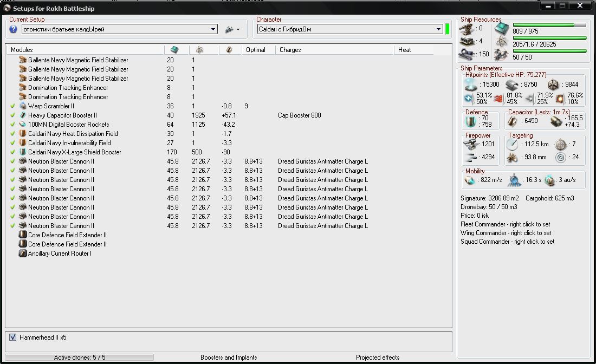Click the powergrid usage bar above 20571.6 / 20625

[549, 38]
